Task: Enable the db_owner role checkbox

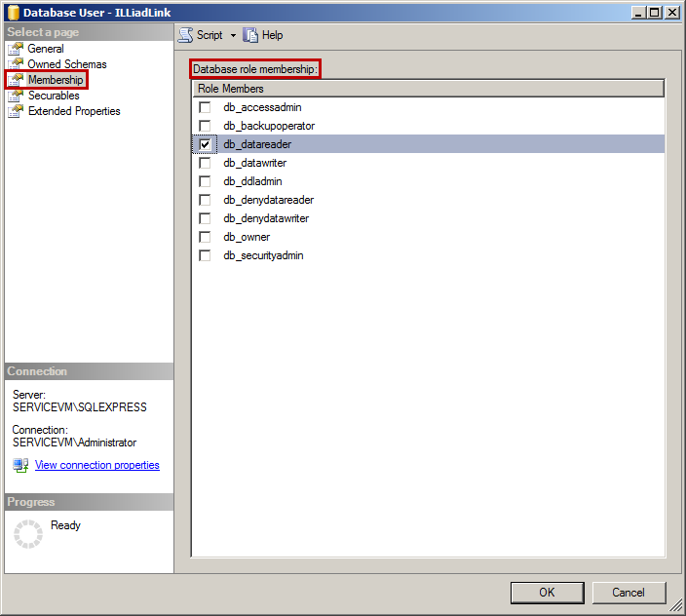Action: (x=205, y=237)
